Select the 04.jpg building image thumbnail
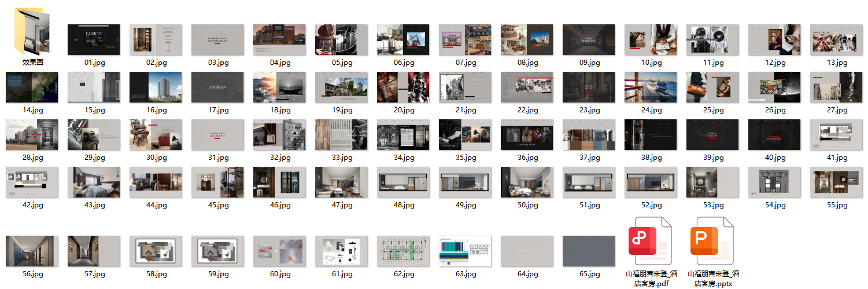The image size is (868, 289). tap(279, 39)
